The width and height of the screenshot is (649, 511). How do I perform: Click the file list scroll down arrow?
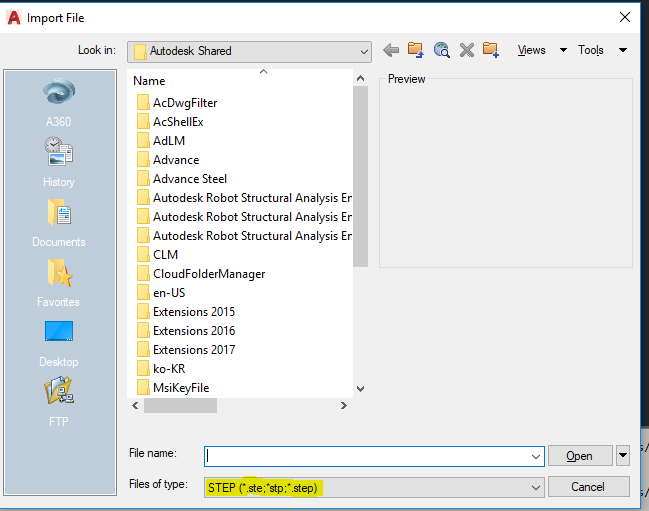pyautogui.click(x=361, y=389)
